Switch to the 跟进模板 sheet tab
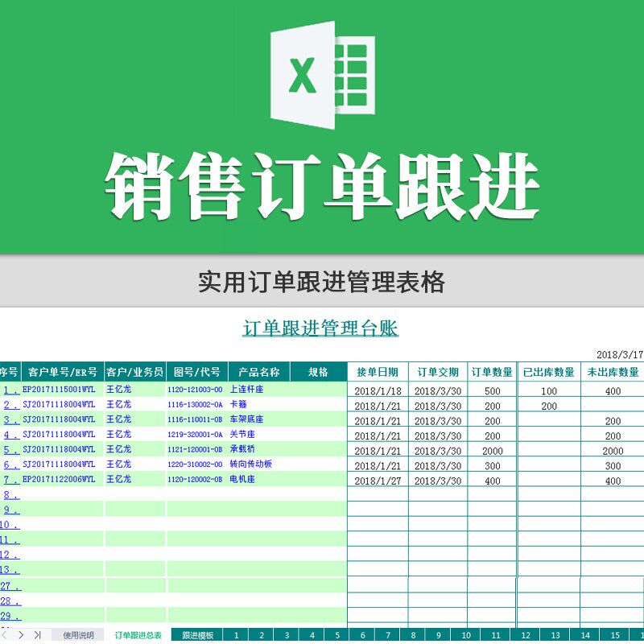Screen dimensions: 644x644 pos(197,635)
